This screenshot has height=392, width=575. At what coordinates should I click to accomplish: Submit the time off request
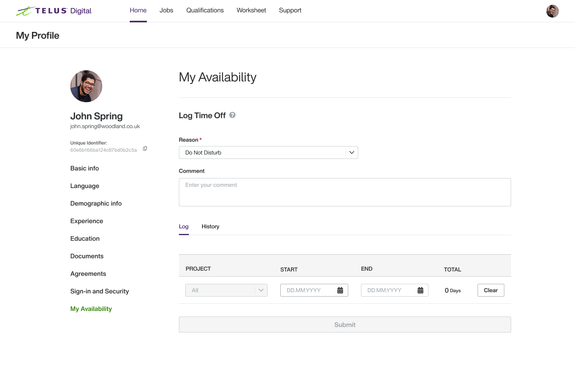pyautogui.click(x=345, y=325)
